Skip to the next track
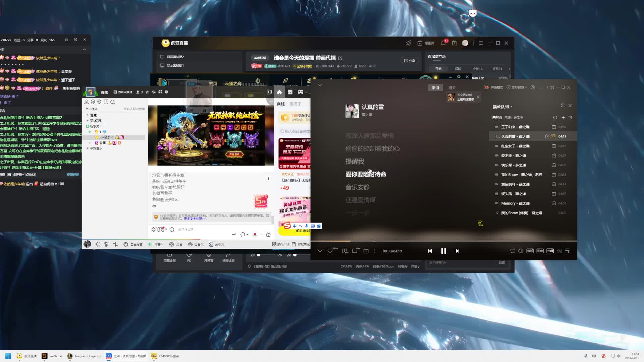This screenshot has width=644, height=362. click(457, 251)
